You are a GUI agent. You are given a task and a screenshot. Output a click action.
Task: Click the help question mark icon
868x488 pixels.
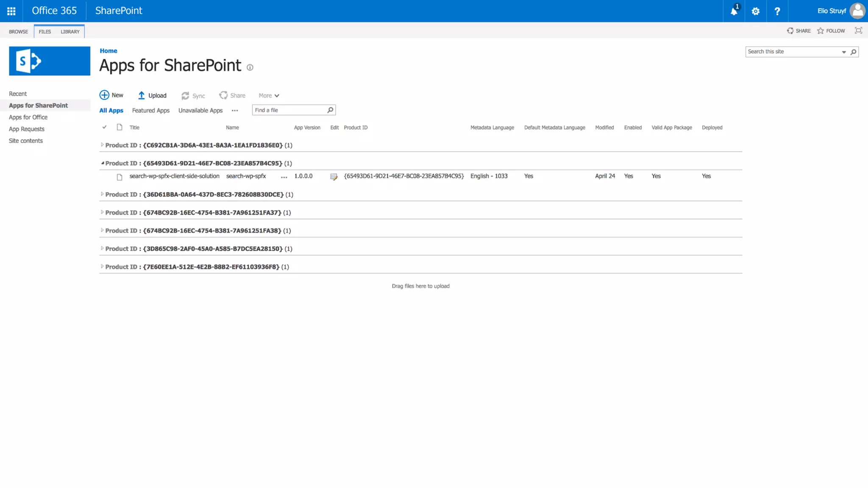tap(777, 11)
